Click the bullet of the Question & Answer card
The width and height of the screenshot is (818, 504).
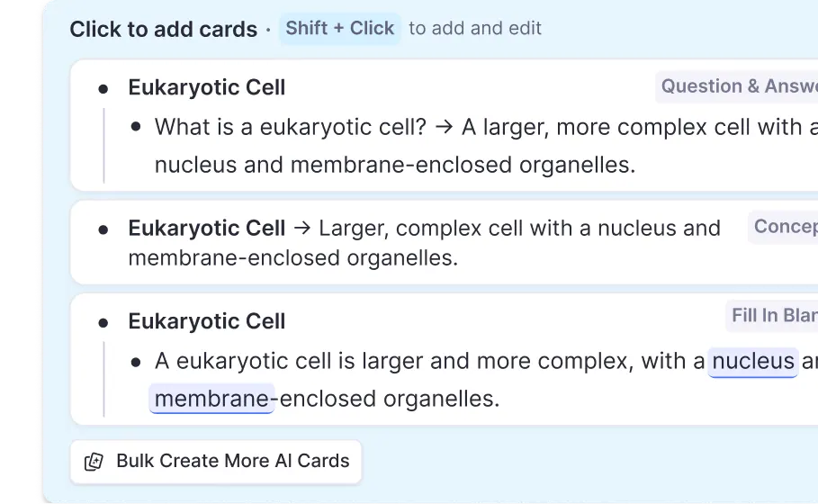(x=103, y=88)
